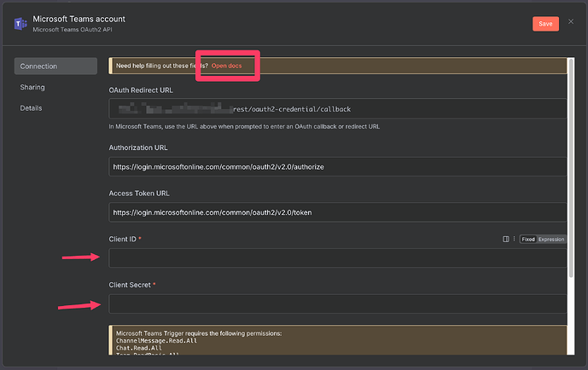This screenshot has width=588, height=370.
Task: Open the Sharing tab
Action: pyautogui.click(x=32, y=87)
